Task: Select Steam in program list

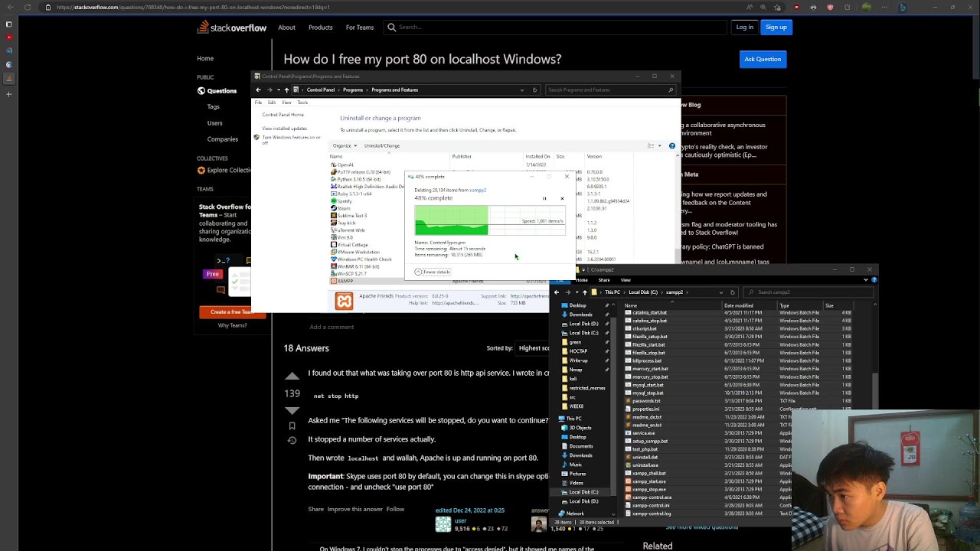Action: (x=342, y=208)
